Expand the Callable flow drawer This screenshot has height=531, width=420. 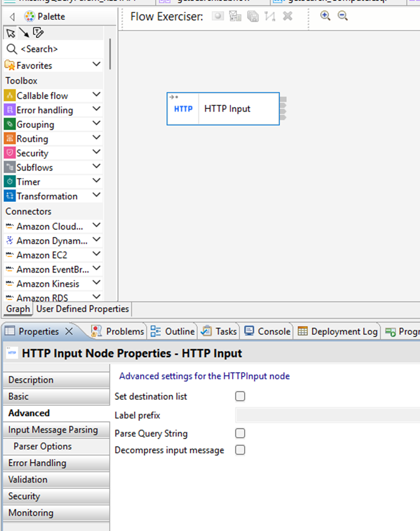[x=96, y=95]
